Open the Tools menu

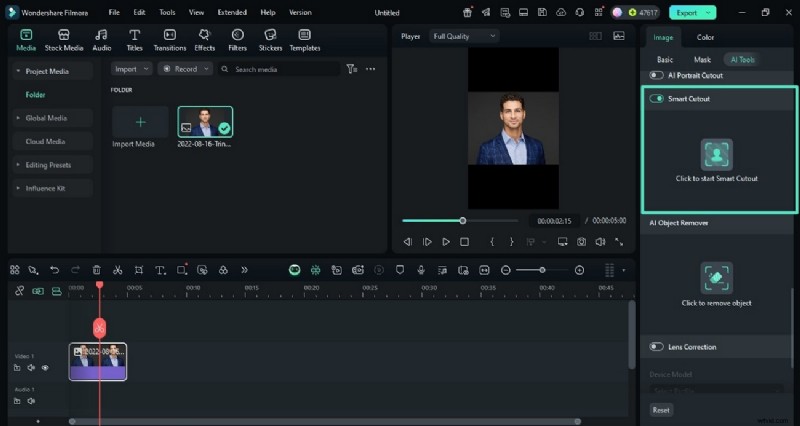167,12
